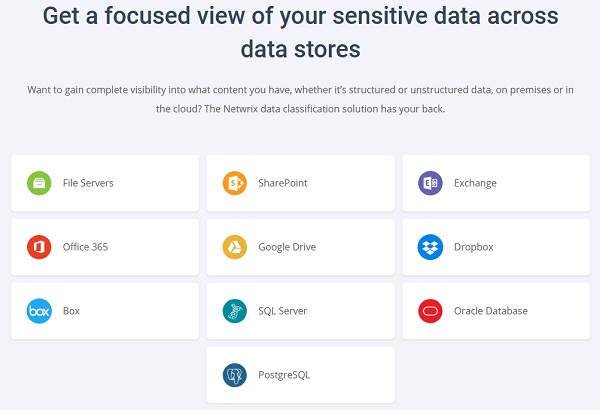600x410 pixels.
Task: Select the Google Drive text label
Action: point(287,247)
